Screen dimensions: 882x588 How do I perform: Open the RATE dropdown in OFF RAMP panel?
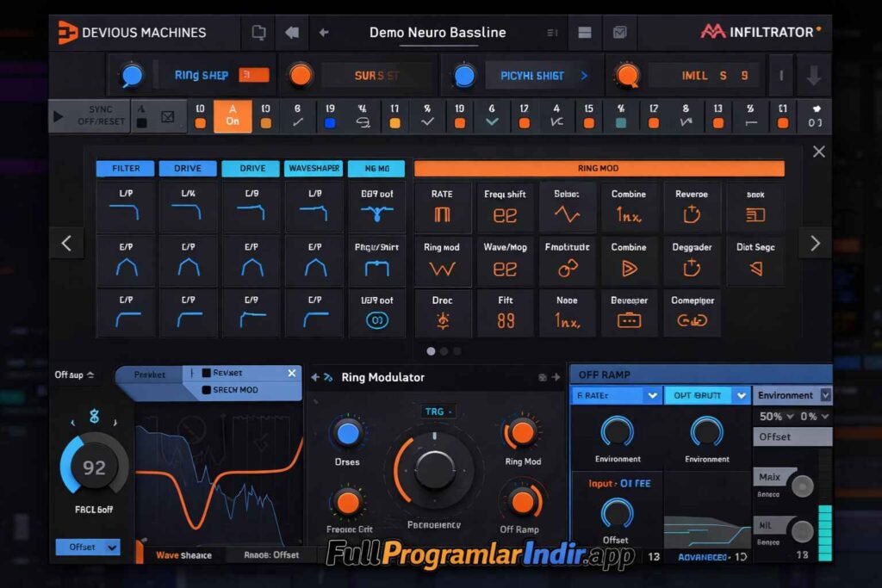click(615, 395)
